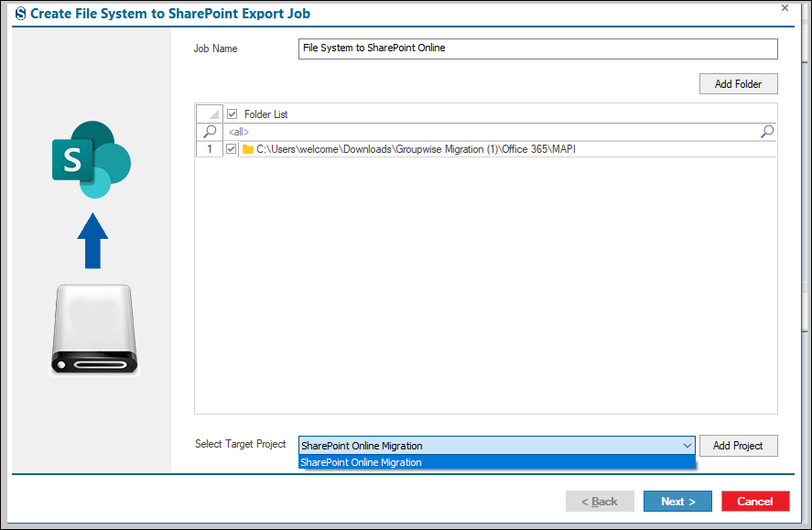Open the Select Target Project dropdown arrow

tap(687, 446)
